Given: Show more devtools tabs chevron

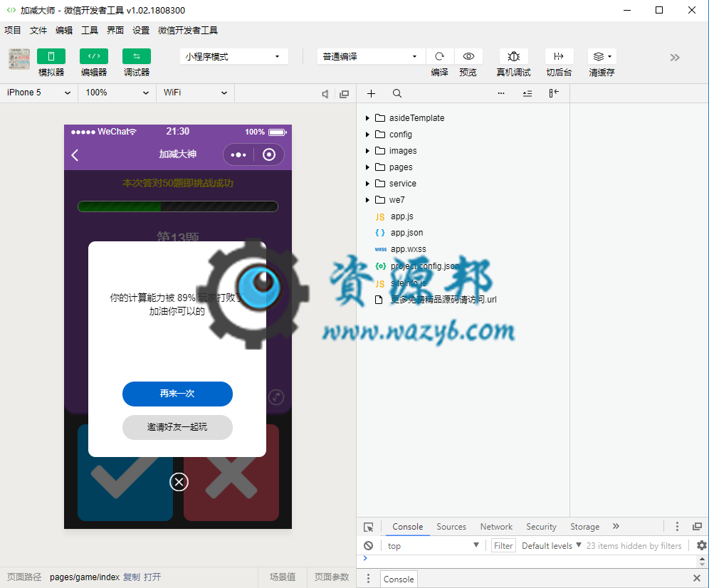Looking at the screenshot, I should [x=616, y=526].
